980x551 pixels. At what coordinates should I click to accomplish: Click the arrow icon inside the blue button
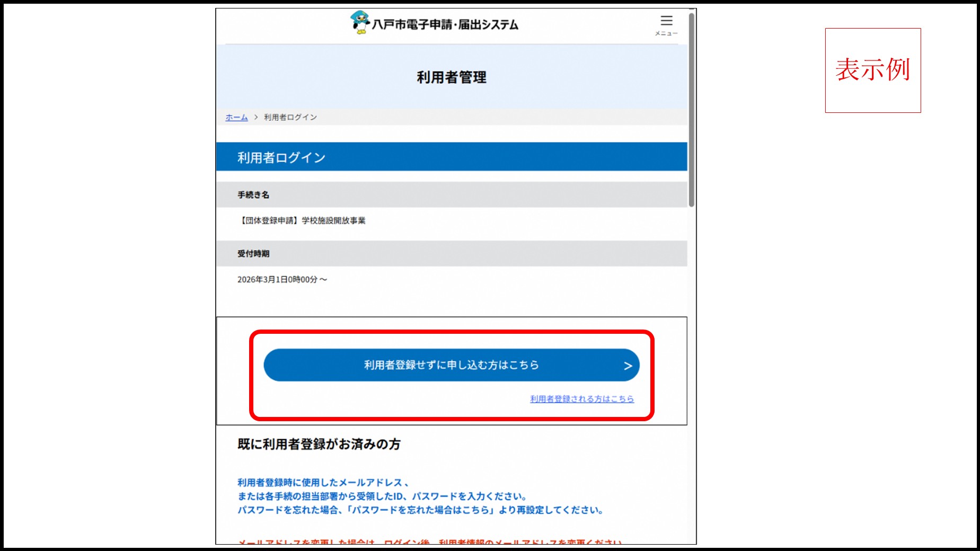628,365
